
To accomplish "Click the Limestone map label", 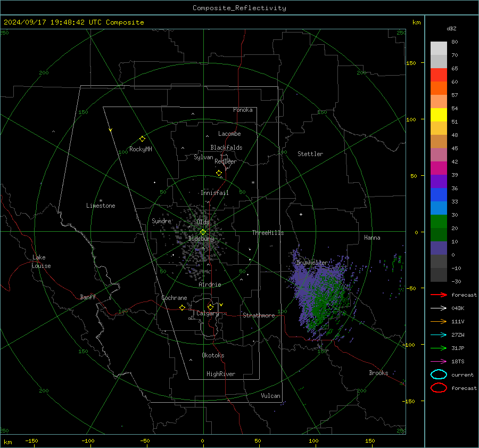I will (101, 206).
